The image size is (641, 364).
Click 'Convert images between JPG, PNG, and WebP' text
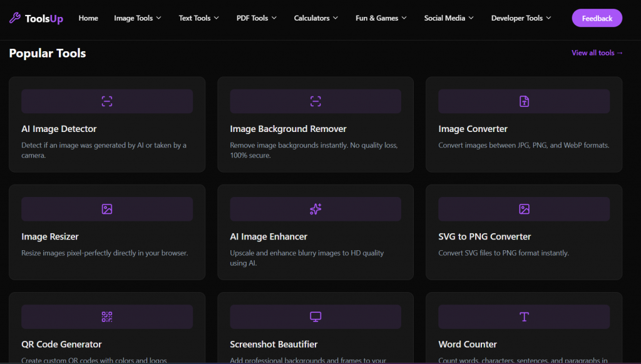[524, 145]
